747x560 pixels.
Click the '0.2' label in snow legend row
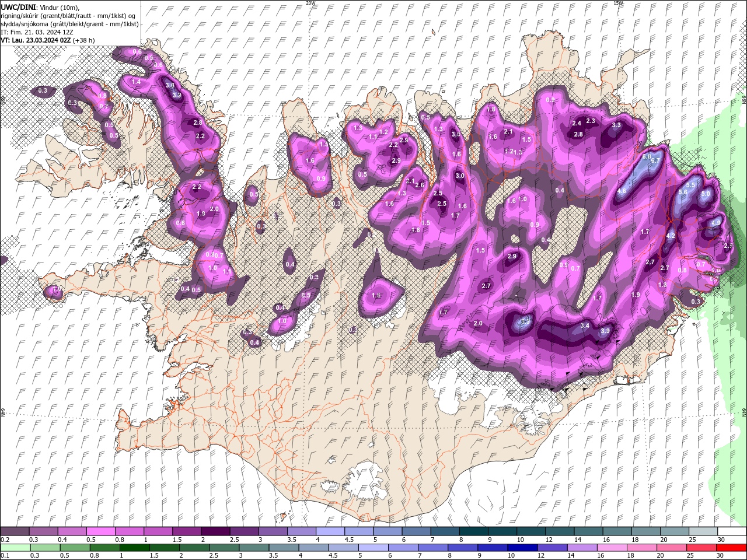(5, 540)
